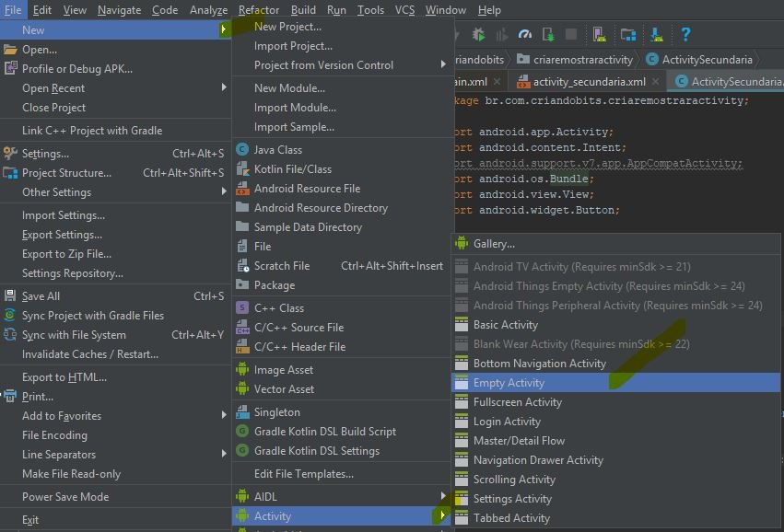Screen dimensions: 784x532
Task: Choose Android Resource Directory entry
Action: tap(343, 208)
